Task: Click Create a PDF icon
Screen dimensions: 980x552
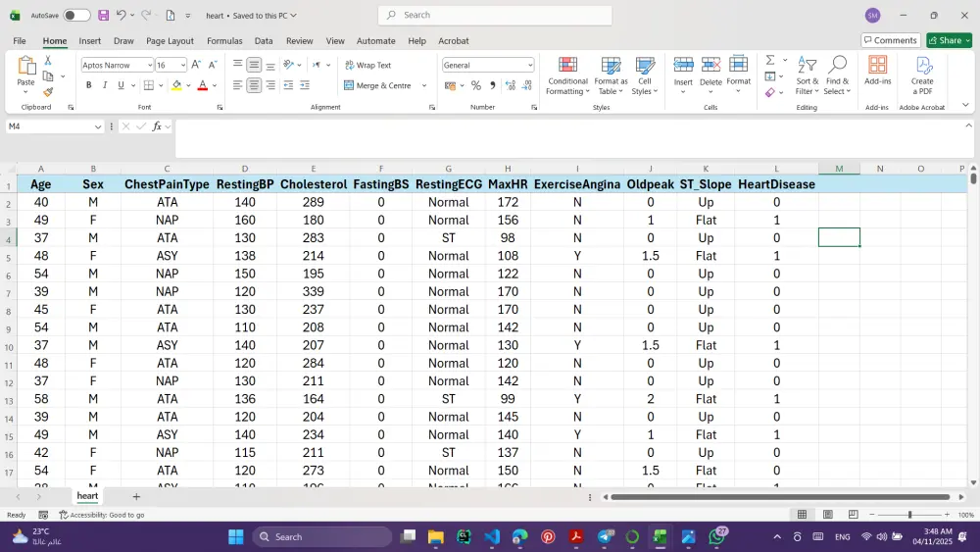Action: coord(922,65)
